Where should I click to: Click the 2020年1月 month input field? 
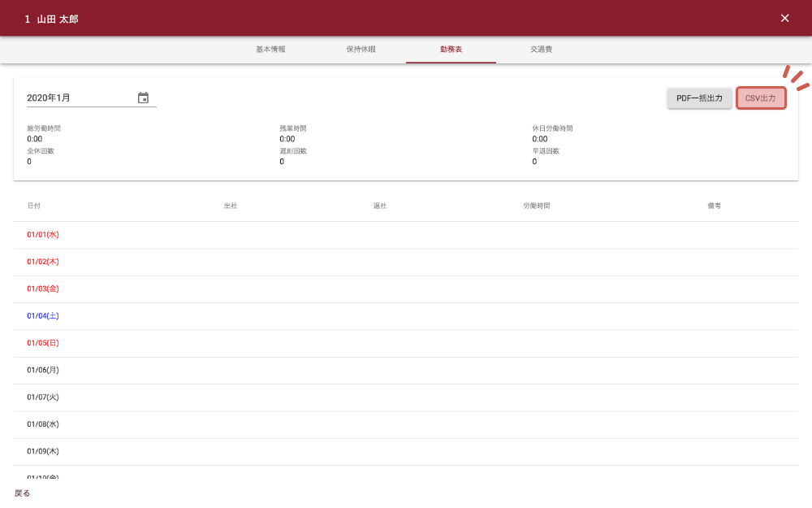coord(80,98)
